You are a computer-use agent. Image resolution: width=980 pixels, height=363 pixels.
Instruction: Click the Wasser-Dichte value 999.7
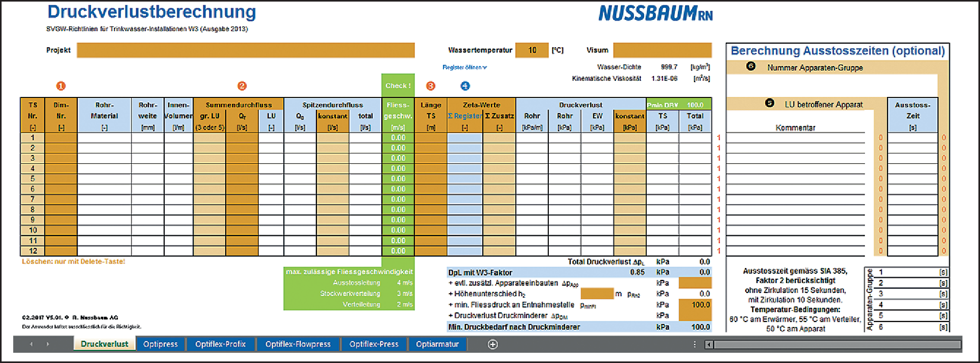pyautogui.click(x=669, y=67)
